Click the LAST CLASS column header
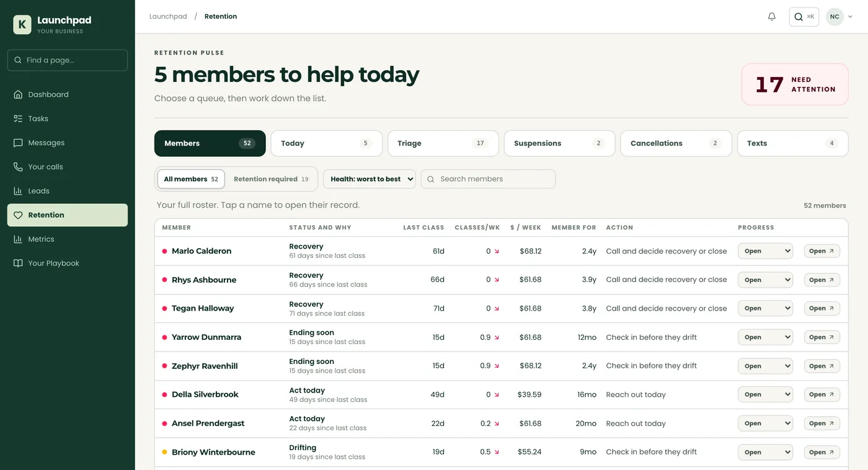The image size is (868, 470). (x=423, y=228)
